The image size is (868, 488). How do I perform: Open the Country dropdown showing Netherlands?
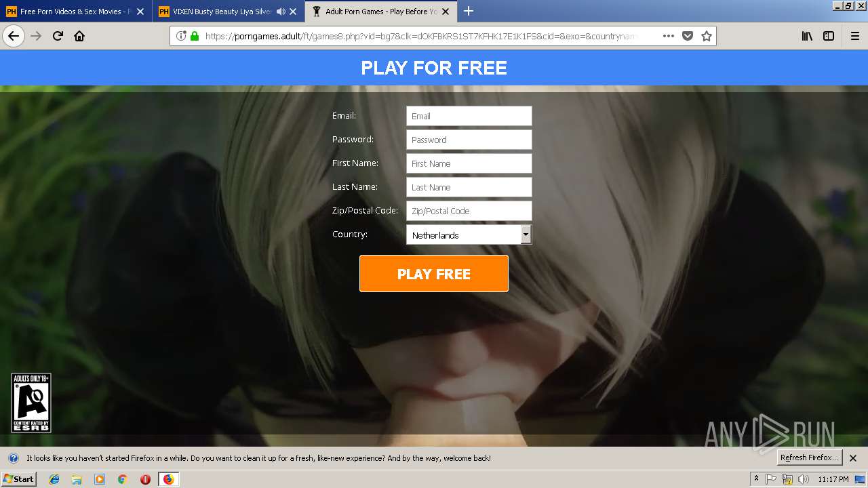coord(469,235)
